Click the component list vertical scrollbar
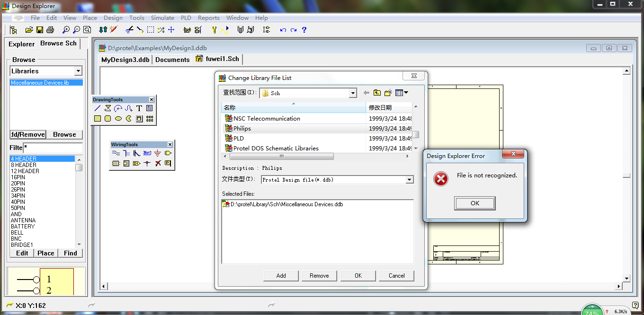 79,201
